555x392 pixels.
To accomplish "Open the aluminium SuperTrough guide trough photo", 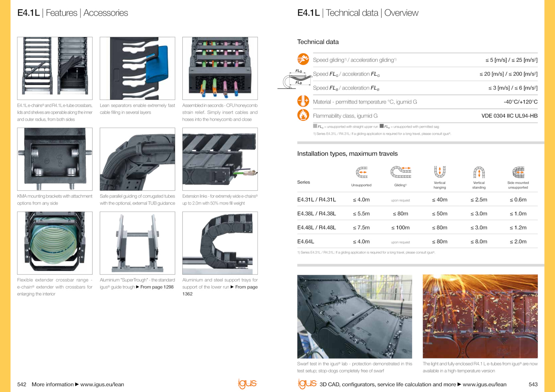I will [137, 243].
